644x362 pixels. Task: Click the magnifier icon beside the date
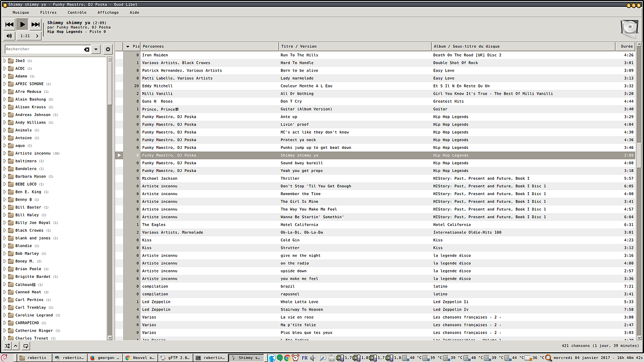tap(548, 357)
